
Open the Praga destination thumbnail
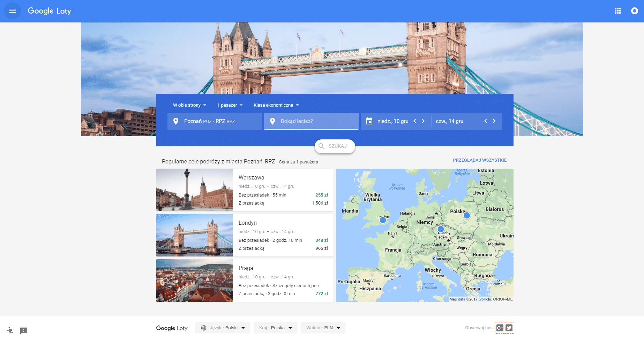click(x=195, y=281)
